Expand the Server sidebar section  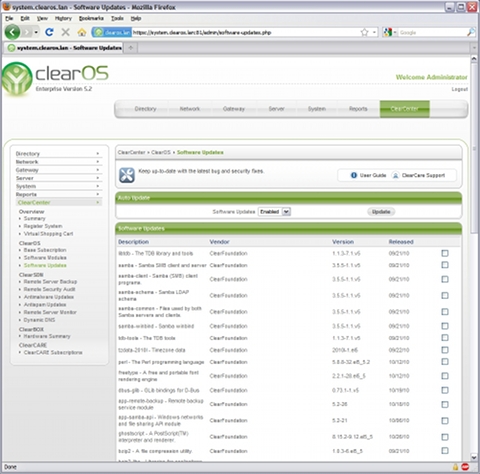tap(58, 178)
